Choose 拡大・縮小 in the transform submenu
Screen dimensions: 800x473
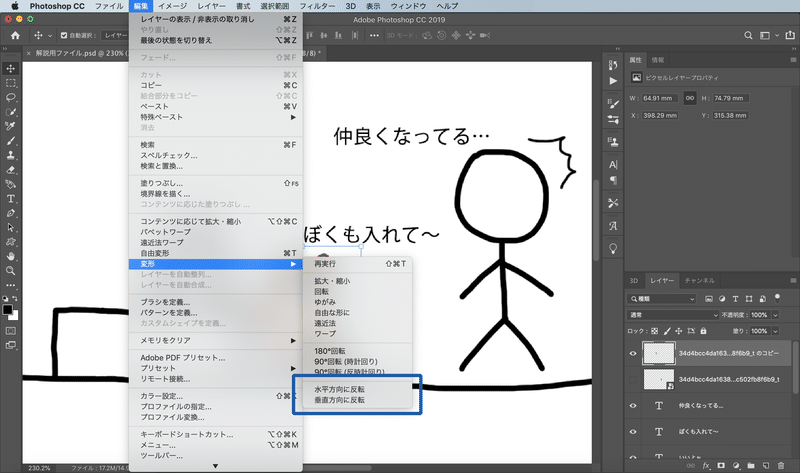(x=357, y=281)
